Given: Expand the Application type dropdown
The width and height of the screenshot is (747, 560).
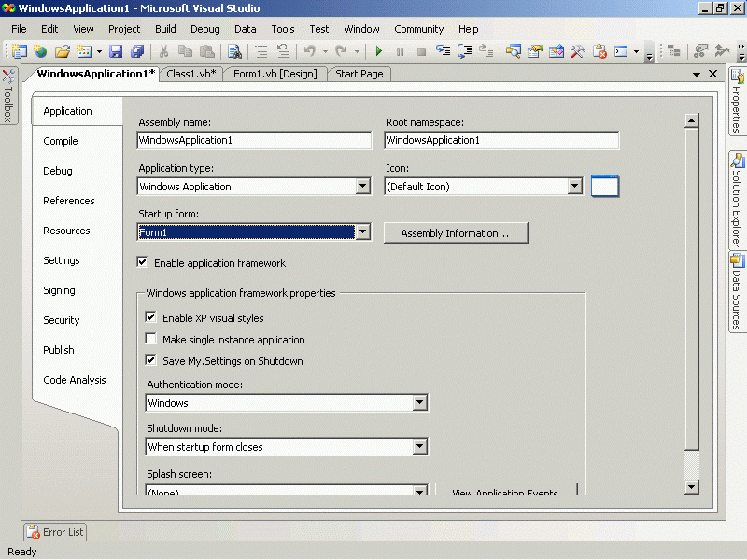Looking at the screenshot, I should (363, 187).
